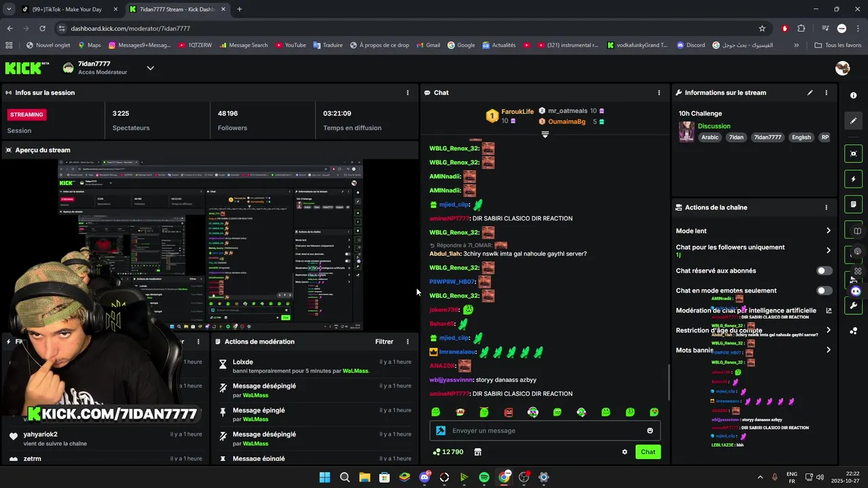Open the Gmail bookmark
868x488 pixels.
[x=428, y=45]
